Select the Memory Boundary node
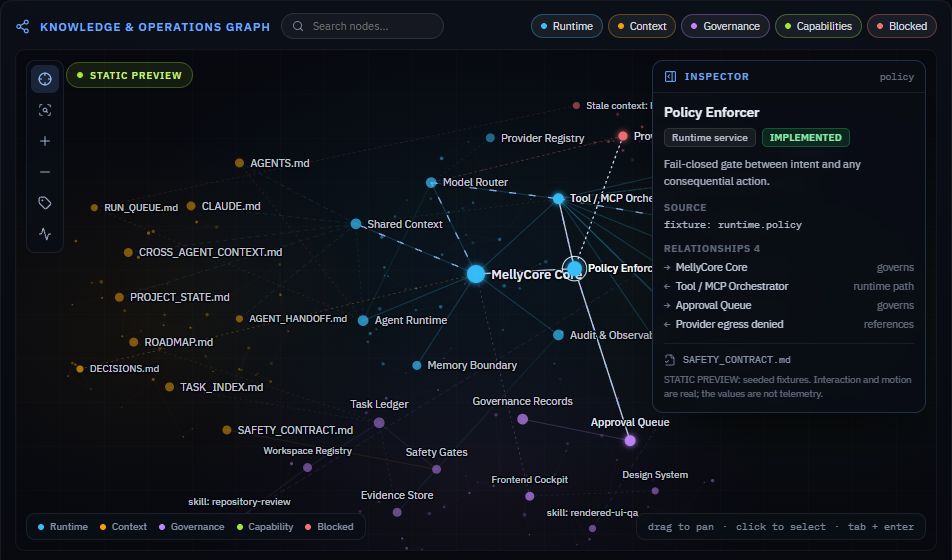Viewport: 952px width, 560px height. tap(416, 366)
